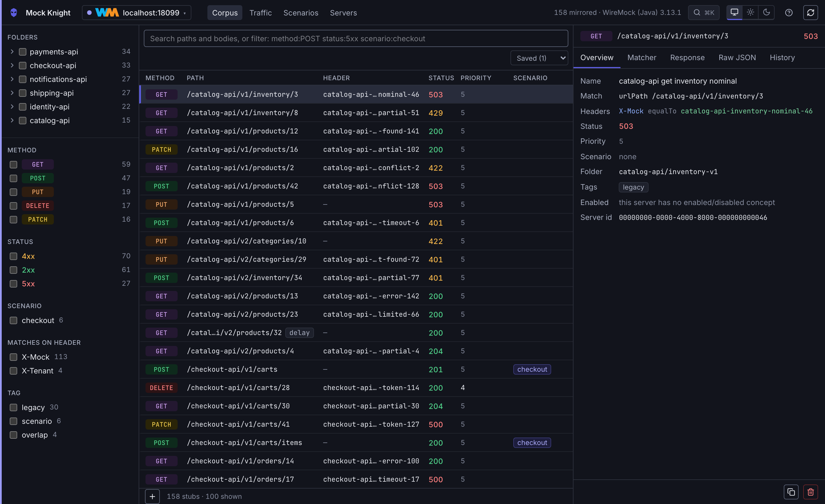Click the 158 stubs · 100 shown status text

[204, 496]
